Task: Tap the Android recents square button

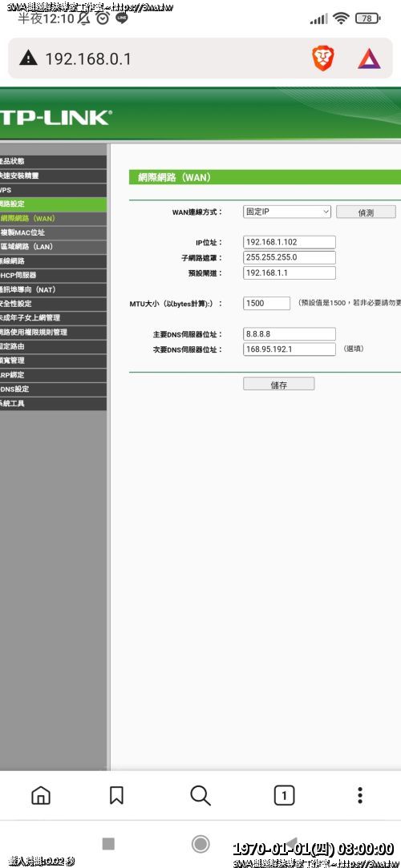Action: point(108,844)
